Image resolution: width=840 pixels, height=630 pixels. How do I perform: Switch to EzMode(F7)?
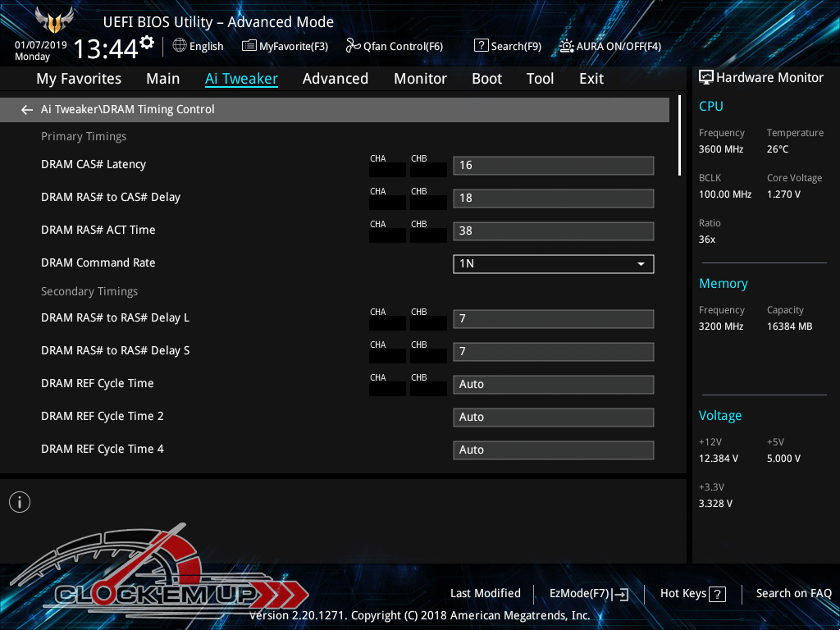588,594
